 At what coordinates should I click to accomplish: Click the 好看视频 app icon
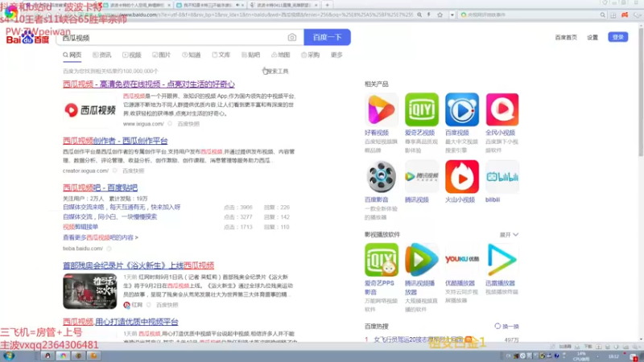[x=381, y=109]
